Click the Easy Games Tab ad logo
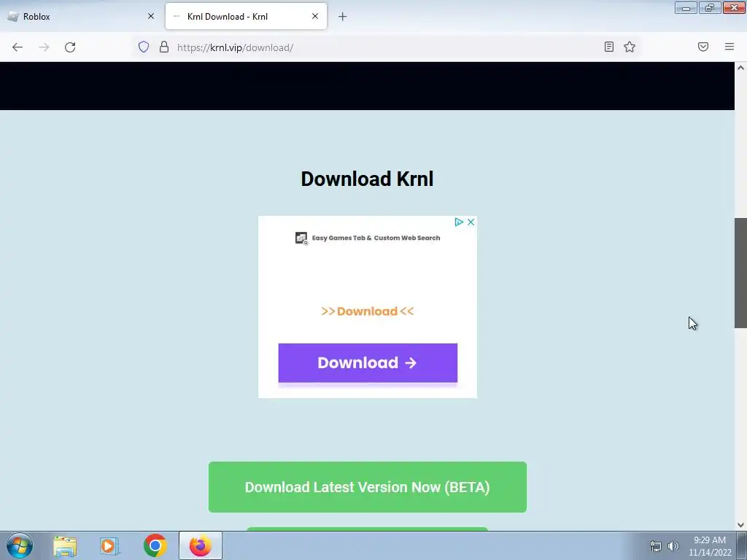 (x=301, y=238)
